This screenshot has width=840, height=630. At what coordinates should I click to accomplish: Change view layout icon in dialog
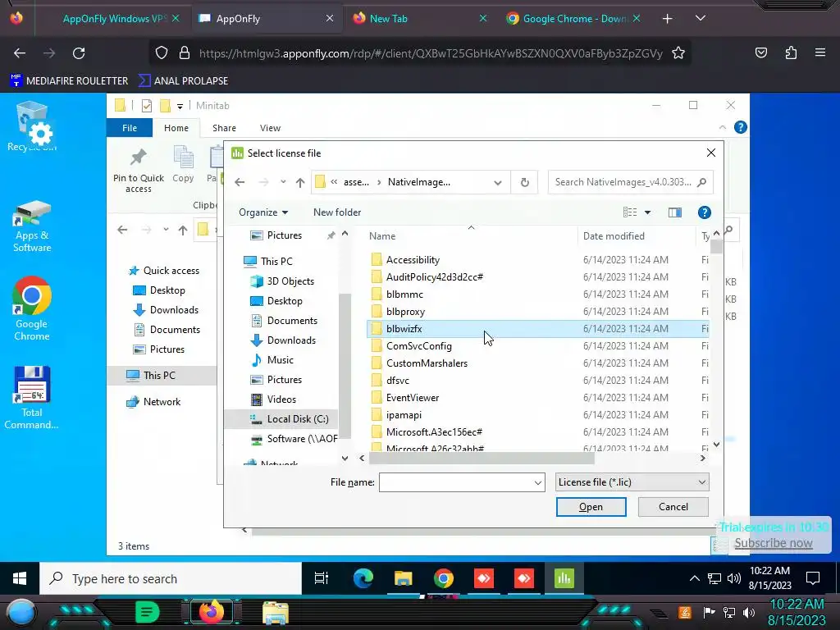pos(630,212)
